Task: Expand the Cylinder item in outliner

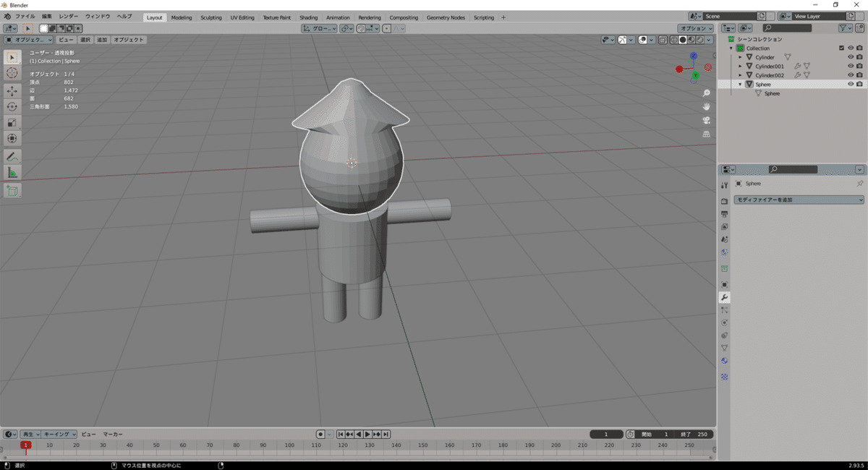Action: [740, 57]
